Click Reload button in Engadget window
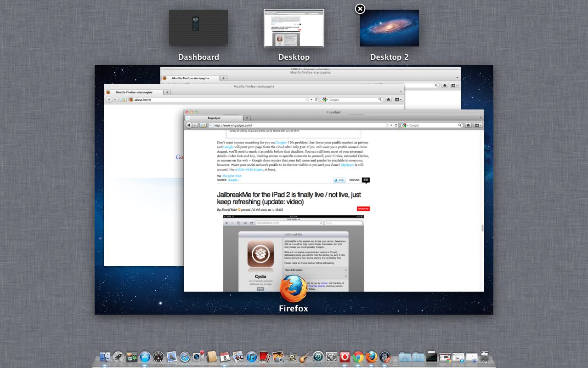The height and width of the screenshot is (368, 588). coord(396,125)
